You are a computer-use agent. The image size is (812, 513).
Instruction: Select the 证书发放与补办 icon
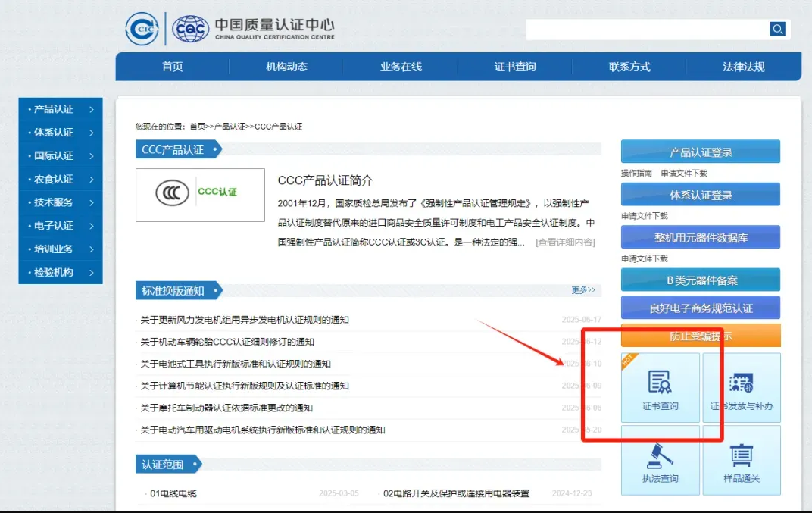point(742,387)
